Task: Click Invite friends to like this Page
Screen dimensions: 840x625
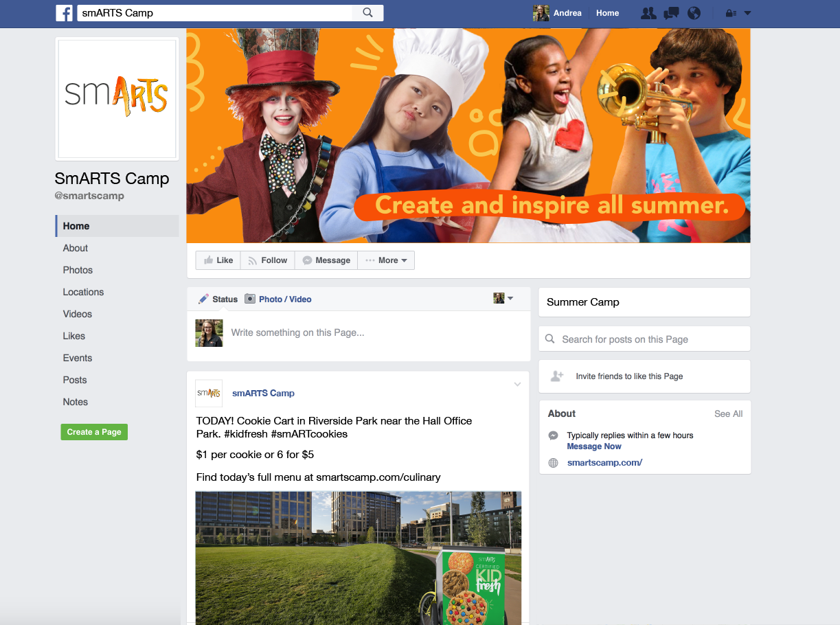Action: pyautogui.click(x=629, y=376)
